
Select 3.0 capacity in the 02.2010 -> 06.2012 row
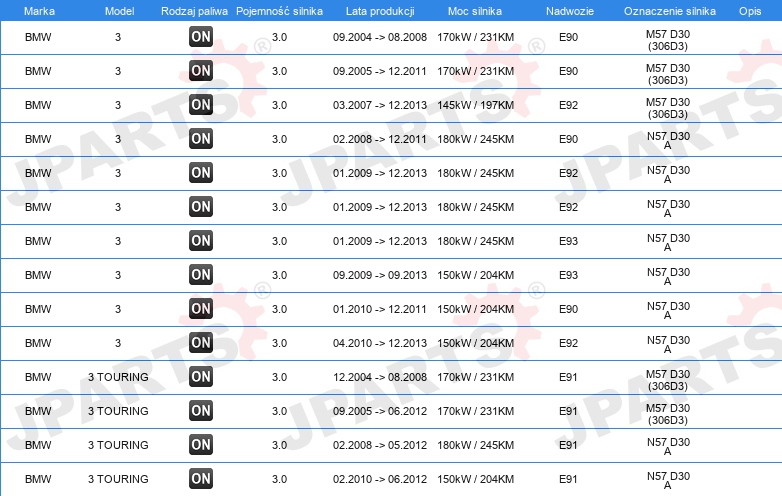(279, 479)
